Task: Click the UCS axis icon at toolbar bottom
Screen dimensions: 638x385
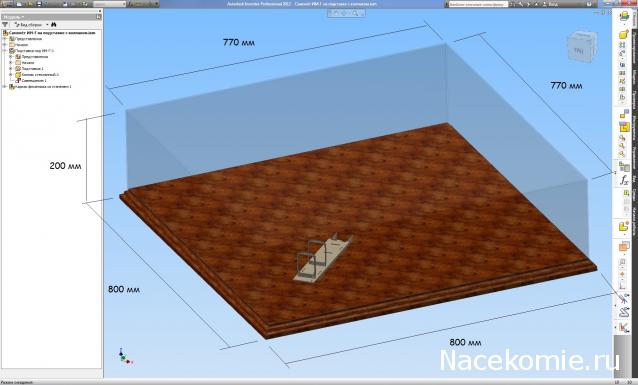Action: [624, 327]
